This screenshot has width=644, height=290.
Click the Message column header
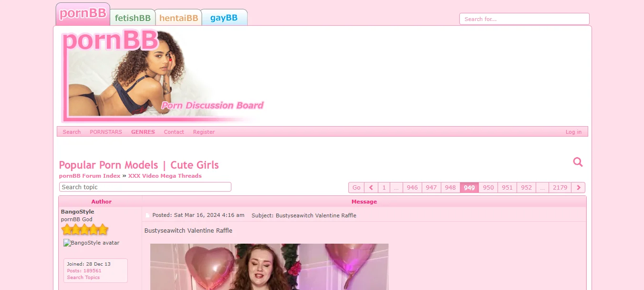[364, 202]
